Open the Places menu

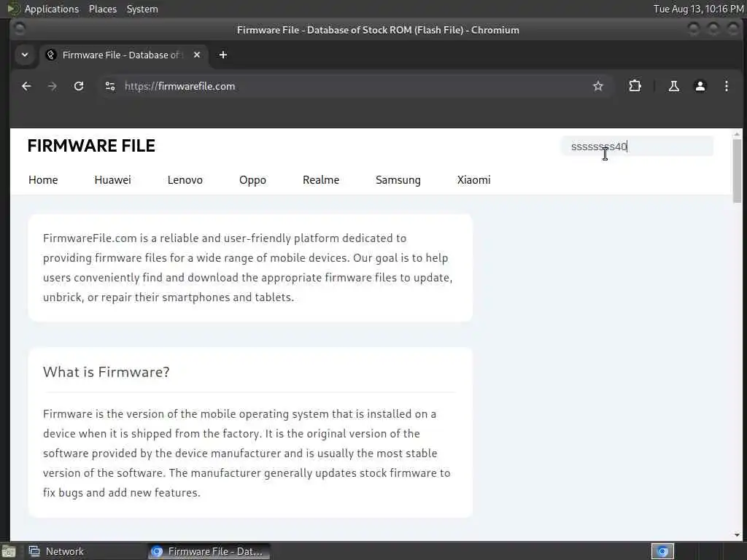(103, 9)
